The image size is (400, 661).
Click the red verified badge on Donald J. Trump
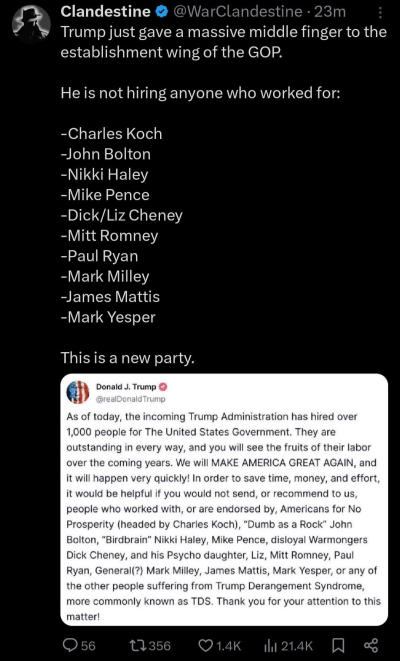(163, 387)
